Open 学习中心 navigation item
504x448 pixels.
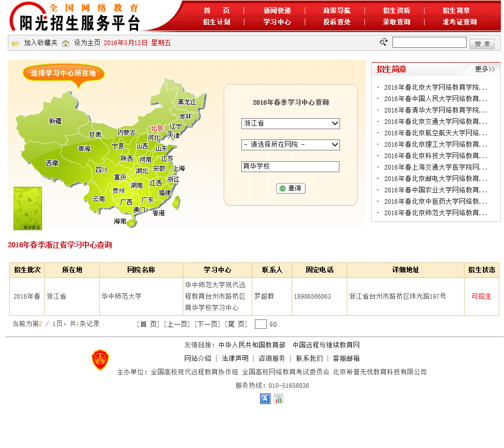(x=277, y=22)
